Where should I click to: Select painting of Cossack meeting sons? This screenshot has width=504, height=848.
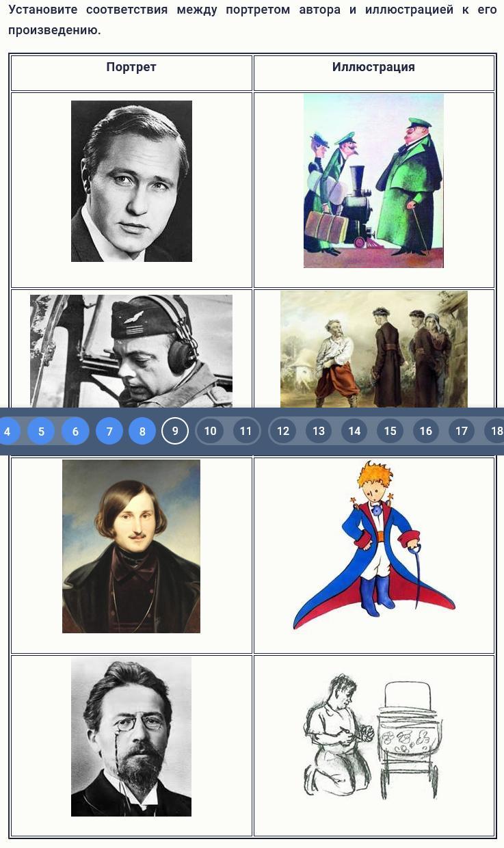coord(374,349)
